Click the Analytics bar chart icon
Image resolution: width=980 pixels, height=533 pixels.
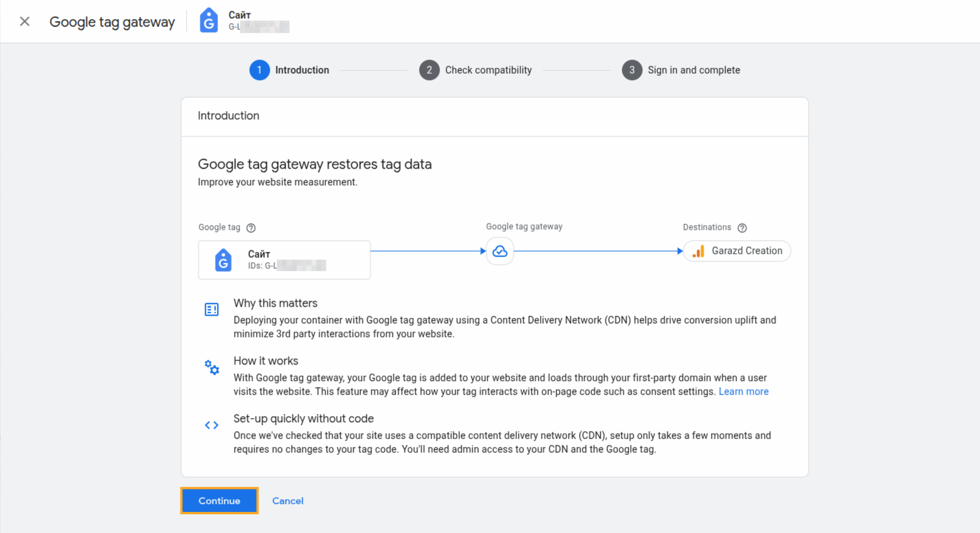(x=698, y=251)
